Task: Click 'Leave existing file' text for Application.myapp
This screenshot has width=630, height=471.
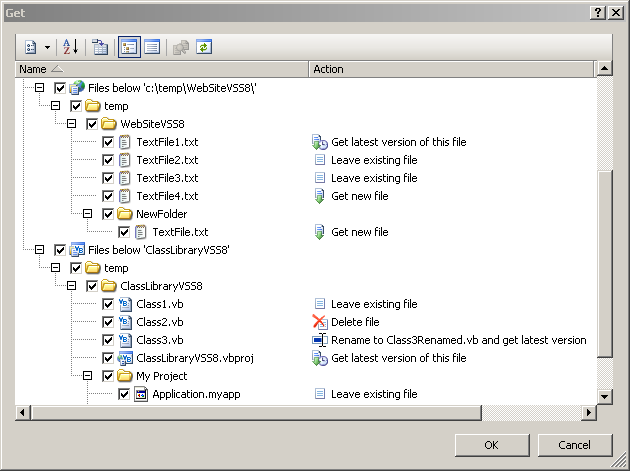Action: (x=374, y=394)
